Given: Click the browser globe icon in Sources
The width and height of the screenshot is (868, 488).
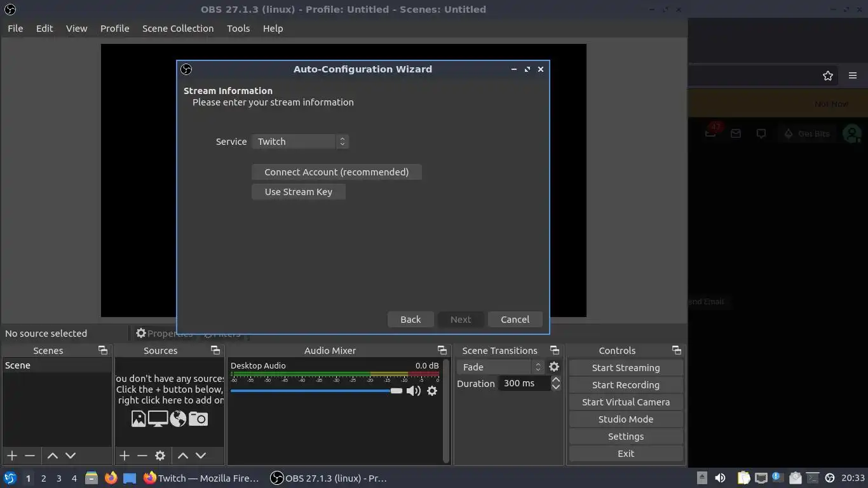Looking at the screenshot, I should coord(178,419).
